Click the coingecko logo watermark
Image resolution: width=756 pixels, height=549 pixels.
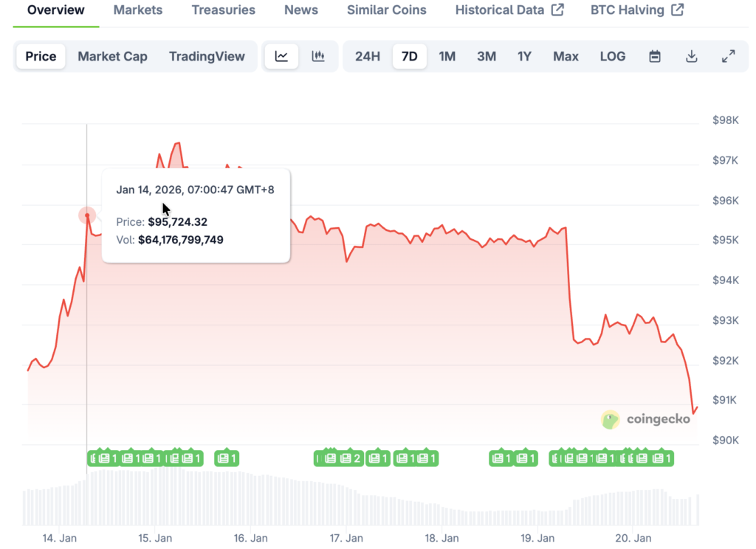pos(647,419)
